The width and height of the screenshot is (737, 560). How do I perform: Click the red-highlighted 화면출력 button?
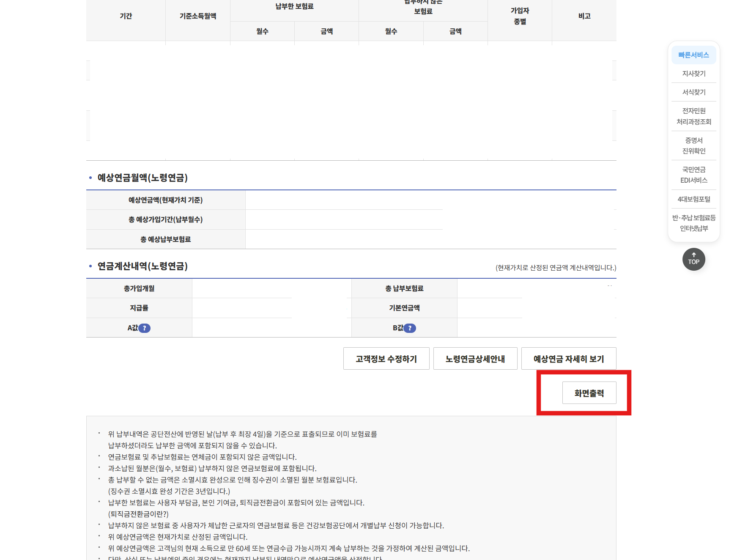tap(589, 393)
